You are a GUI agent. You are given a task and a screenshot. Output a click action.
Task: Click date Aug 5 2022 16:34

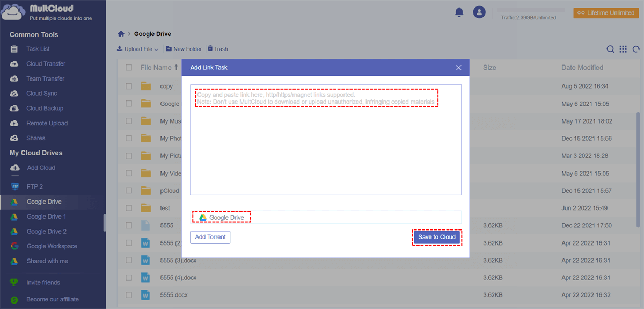(x=584, y=86)
